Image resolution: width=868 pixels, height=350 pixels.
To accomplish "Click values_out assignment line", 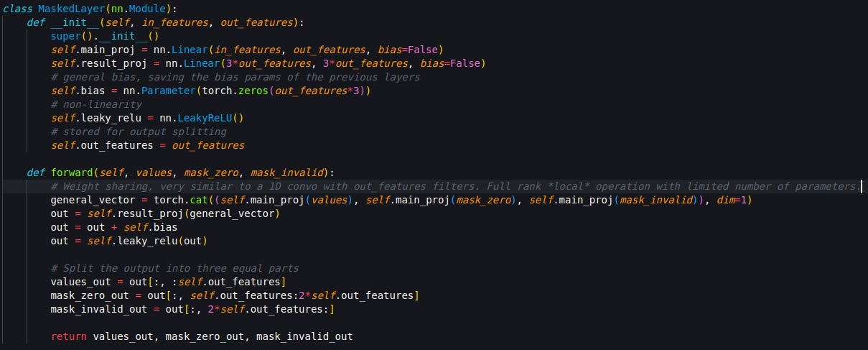I will [168, 282].
